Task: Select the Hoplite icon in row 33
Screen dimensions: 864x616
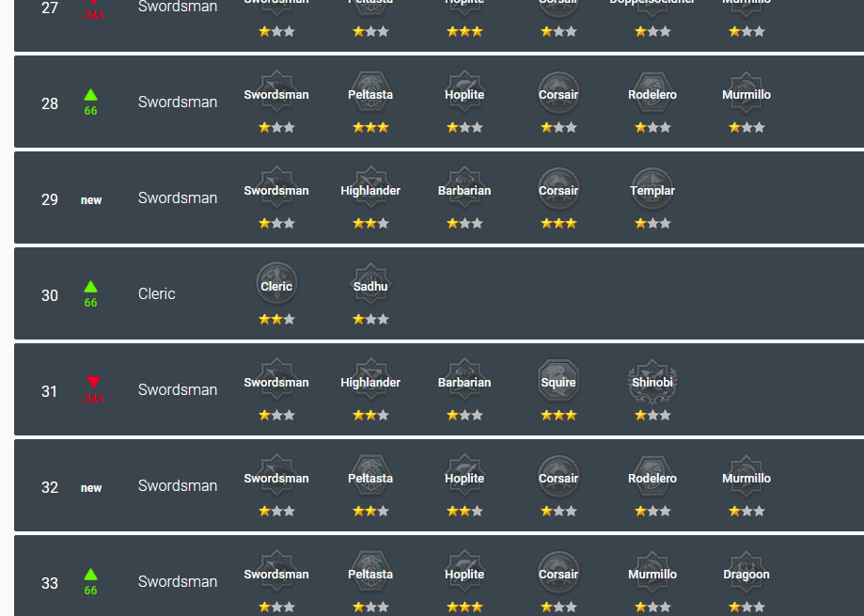Action: point(464,572)
